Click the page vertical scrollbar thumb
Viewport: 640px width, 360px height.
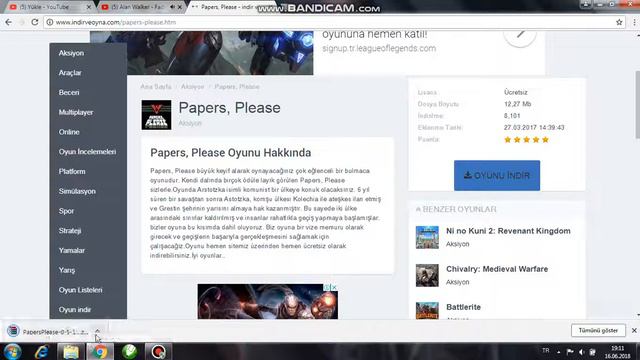click(637, 105)
